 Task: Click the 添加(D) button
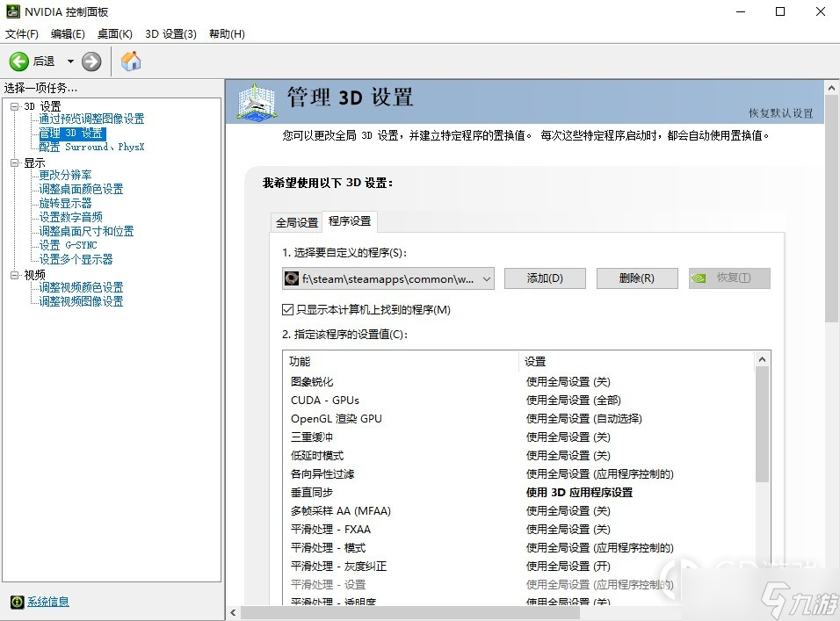[544, 278]
